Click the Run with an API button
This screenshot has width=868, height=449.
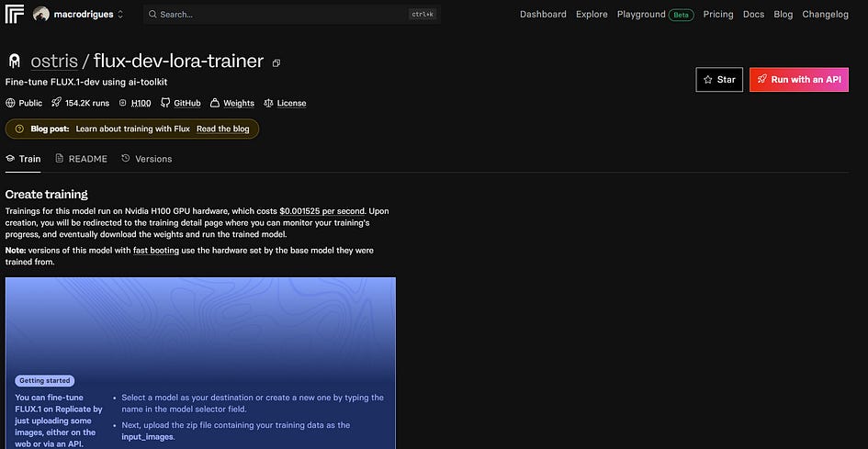point(799,80)
